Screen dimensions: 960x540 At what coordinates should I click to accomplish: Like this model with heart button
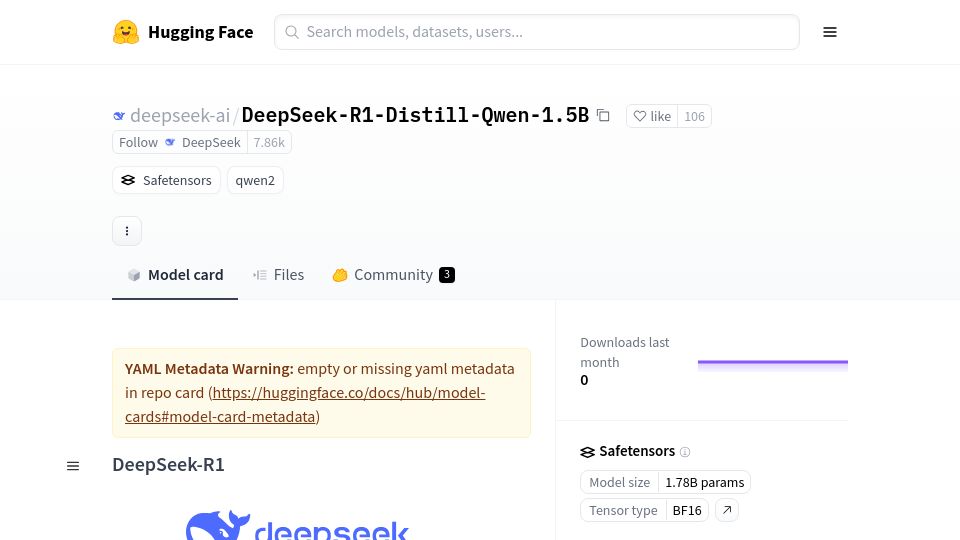tap(652, 116)
